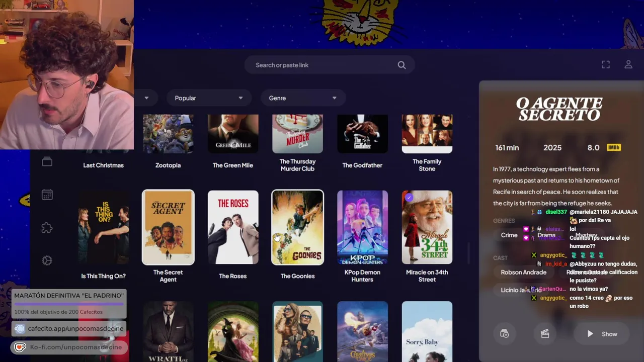Open The Family Stone poster
The height and width of the screenshot is (362, 644).
(x=427, y=134)
